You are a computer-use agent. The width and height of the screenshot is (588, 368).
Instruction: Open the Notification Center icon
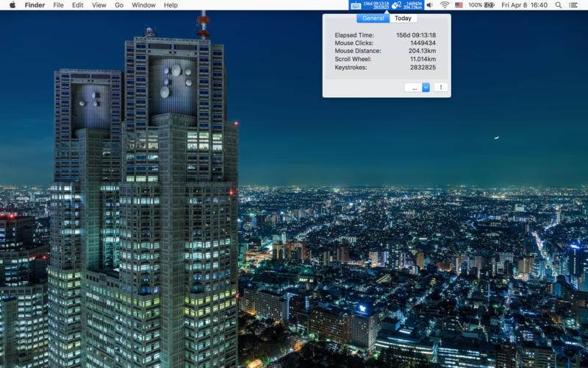(x=574, y=5)
